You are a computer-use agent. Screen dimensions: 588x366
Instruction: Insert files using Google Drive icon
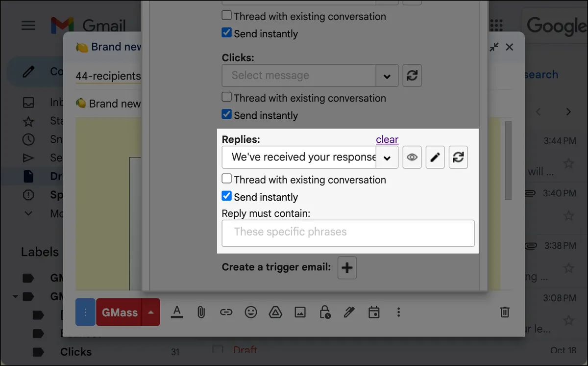pyautogui.click(x=275, y=312)
